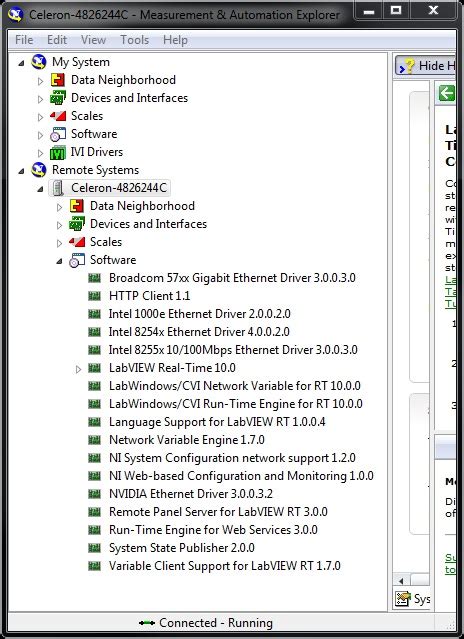Minimize the Measurement & Automation Explorer window
The width and height of the screenshot is (464, 639).
pos(369,11)
